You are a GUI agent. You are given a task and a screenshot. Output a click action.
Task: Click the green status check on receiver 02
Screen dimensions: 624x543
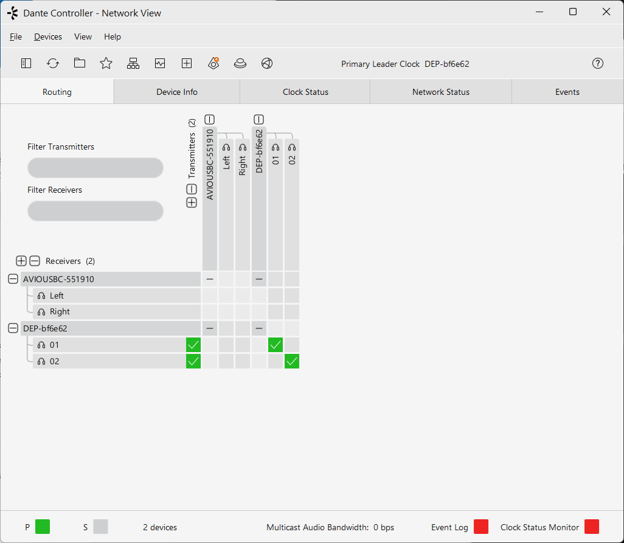pyautogui.click(x=193, y=361)
